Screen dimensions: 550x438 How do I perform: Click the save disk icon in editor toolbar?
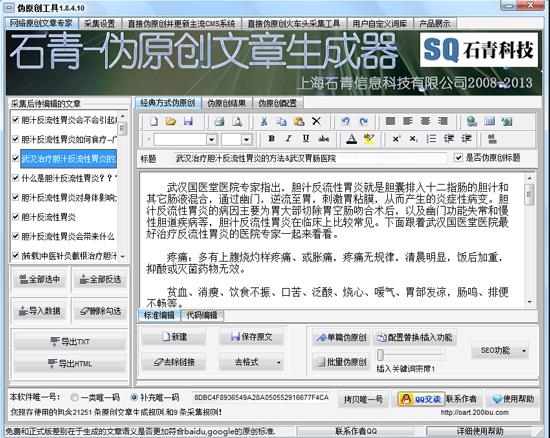pos(188,122)
